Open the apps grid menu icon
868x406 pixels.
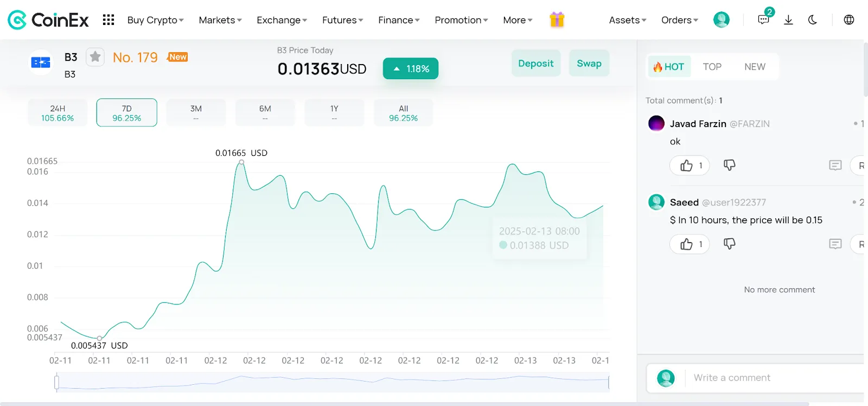pos(108,20)
